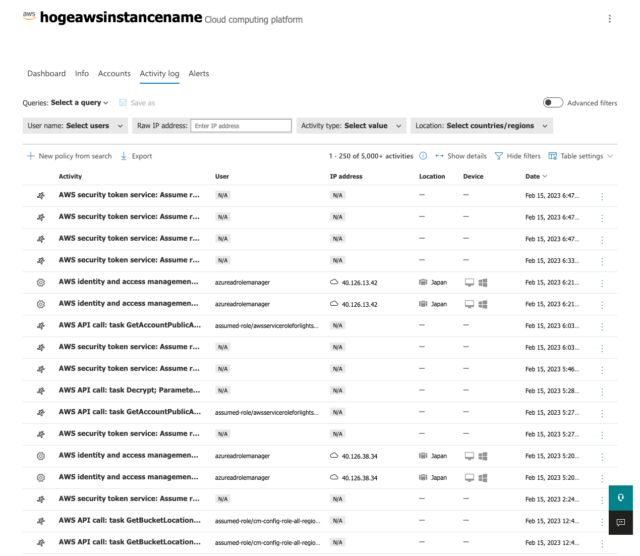This screenshot has height=556, width=640.
Task: Open row menu for the Feb 15, 2023 2:24 activity
Action: tap(602, 500)
